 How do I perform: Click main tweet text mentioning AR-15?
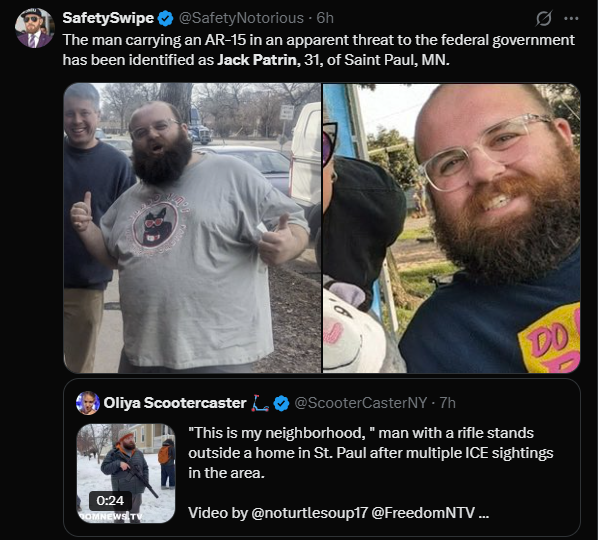[318, 50]
